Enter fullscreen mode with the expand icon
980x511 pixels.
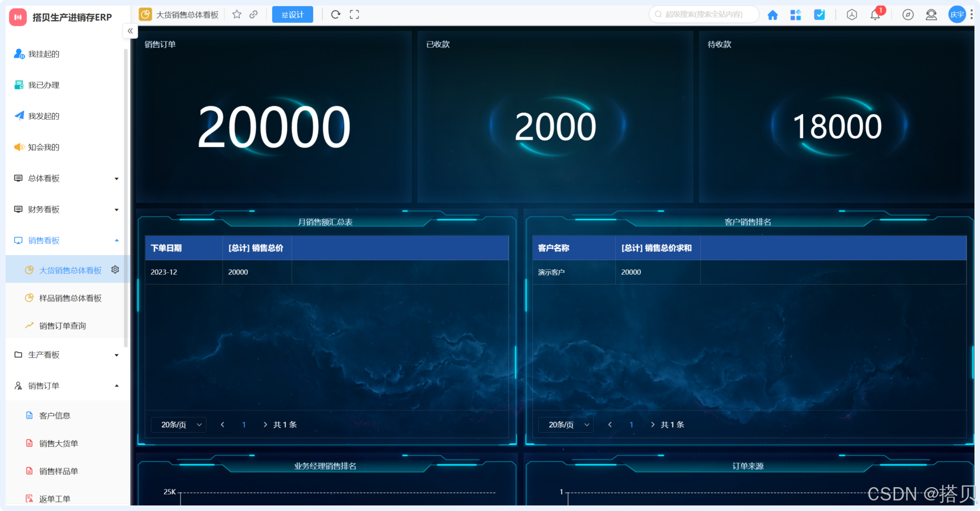[x=354, y=14]
